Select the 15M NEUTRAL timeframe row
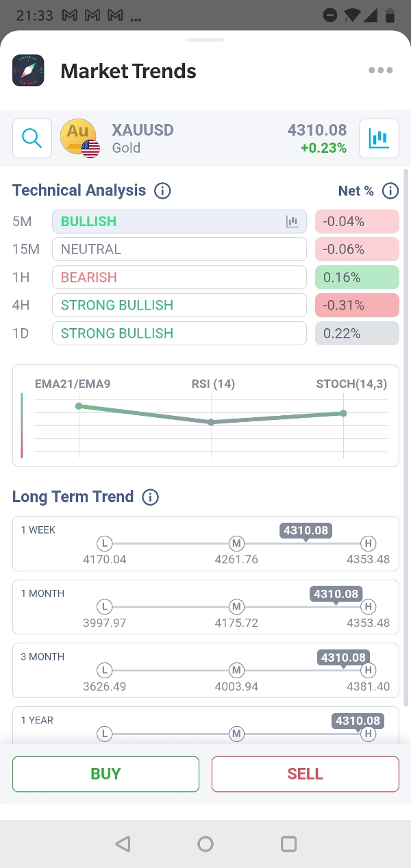411x868 pixels. tap(179, 249)
